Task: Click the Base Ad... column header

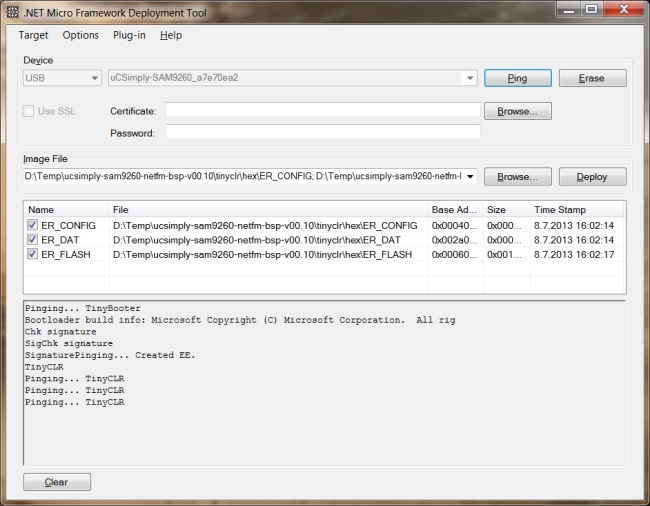Action: (455, 210)
